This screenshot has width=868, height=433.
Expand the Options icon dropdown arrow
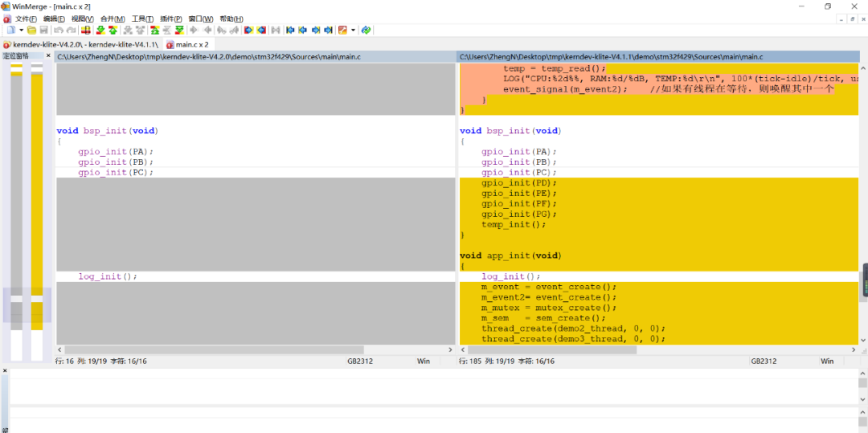[353, 30]
